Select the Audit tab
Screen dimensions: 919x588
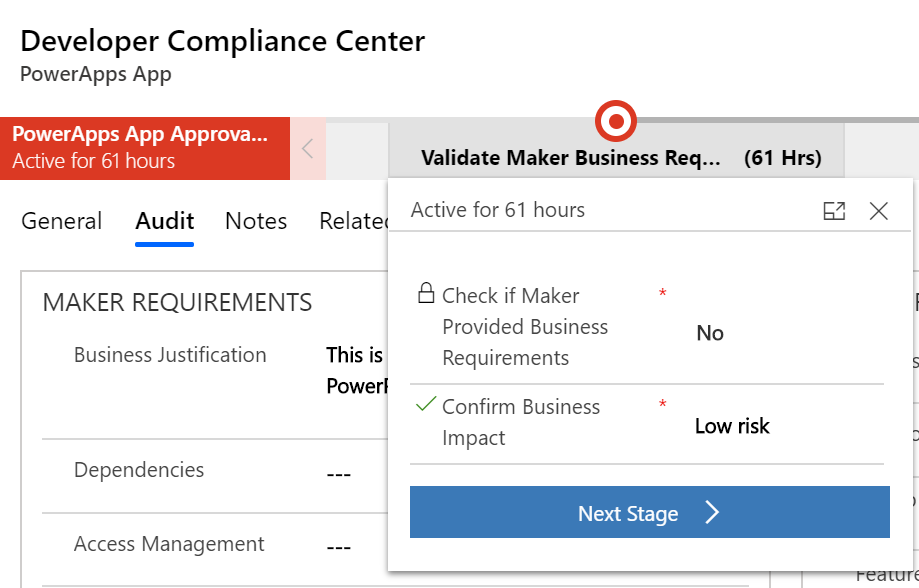164,221
